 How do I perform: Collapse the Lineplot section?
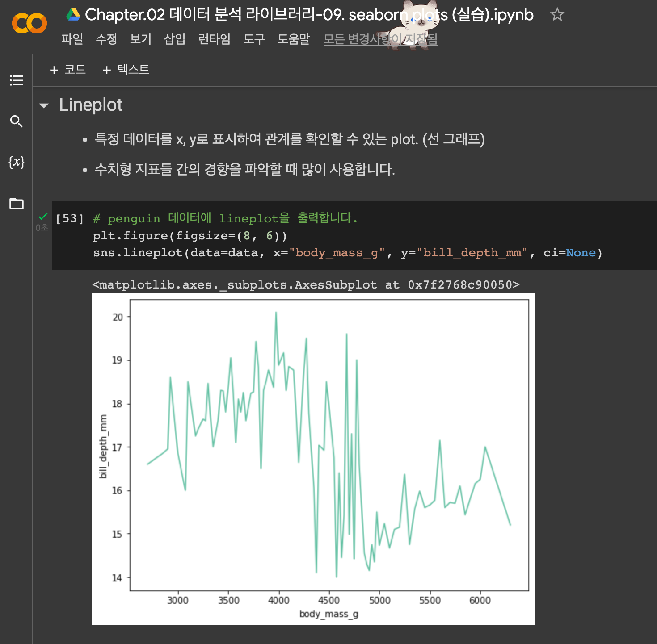click(x=44, y=106)
